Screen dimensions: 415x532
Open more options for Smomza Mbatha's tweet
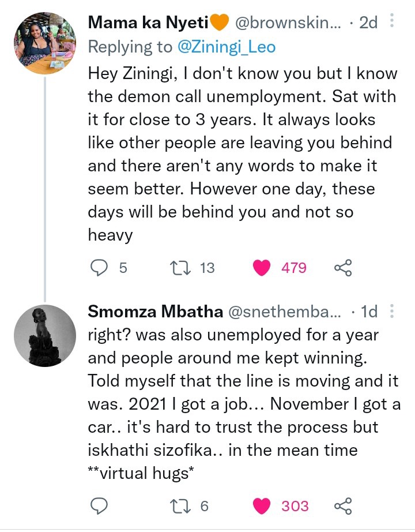point(392,311)
